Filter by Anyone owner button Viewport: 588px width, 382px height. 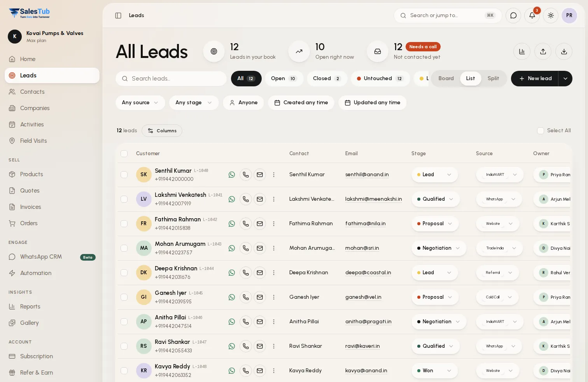coord(243,103)
